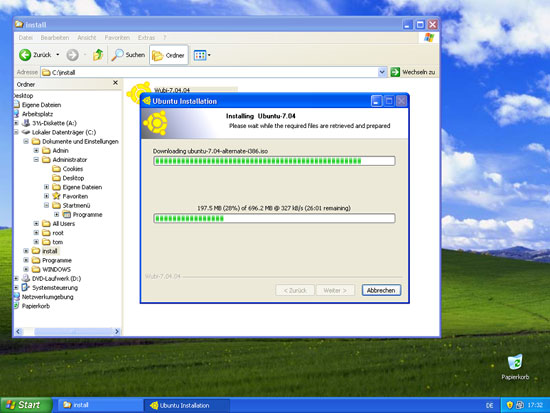Toggle the Ordner folders pane button

[169, 55]
